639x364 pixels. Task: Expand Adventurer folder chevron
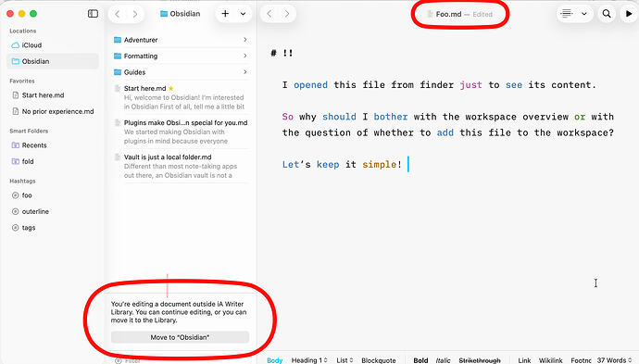244,40
